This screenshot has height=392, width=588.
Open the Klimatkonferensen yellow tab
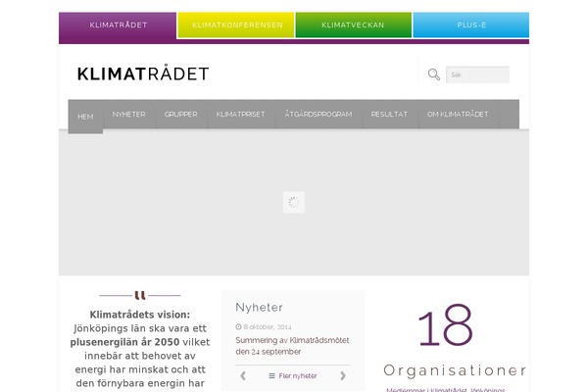point(236,25)
